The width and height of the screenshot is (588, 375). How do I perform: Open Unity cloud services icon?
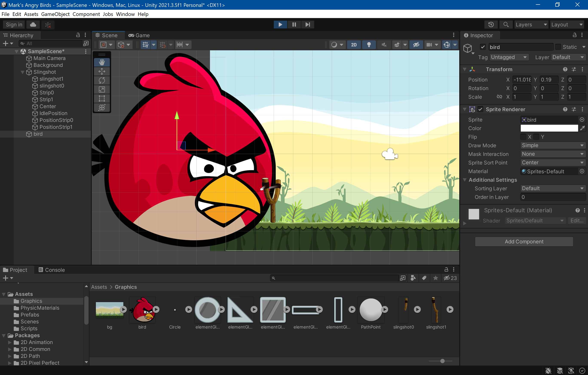[x=33, y=25]
